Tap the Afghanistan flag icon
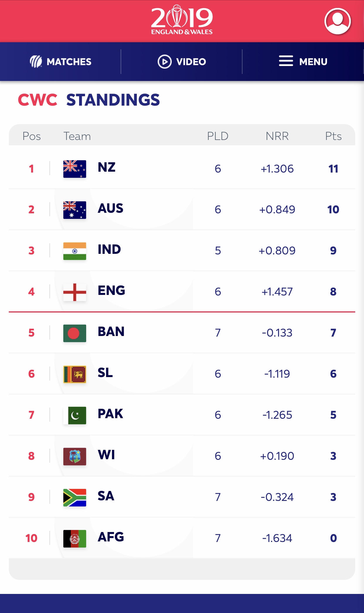Screen dimensions: 364x613 click(x=75, y=538)
